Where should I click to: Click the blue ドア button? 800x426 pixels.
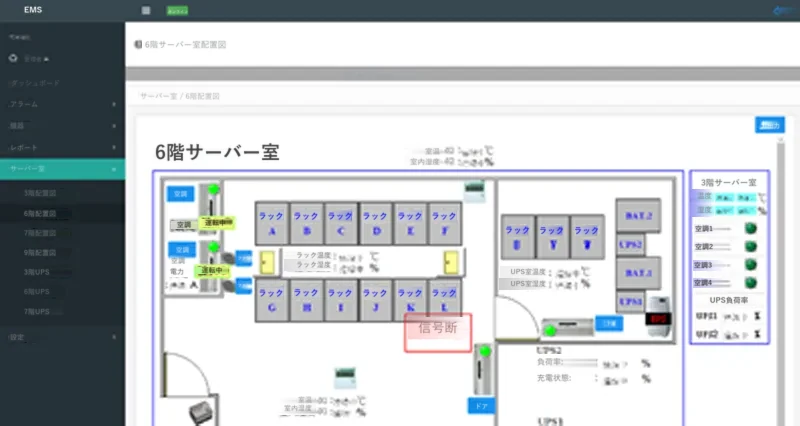pyautogui.click(x=481, y=406)
